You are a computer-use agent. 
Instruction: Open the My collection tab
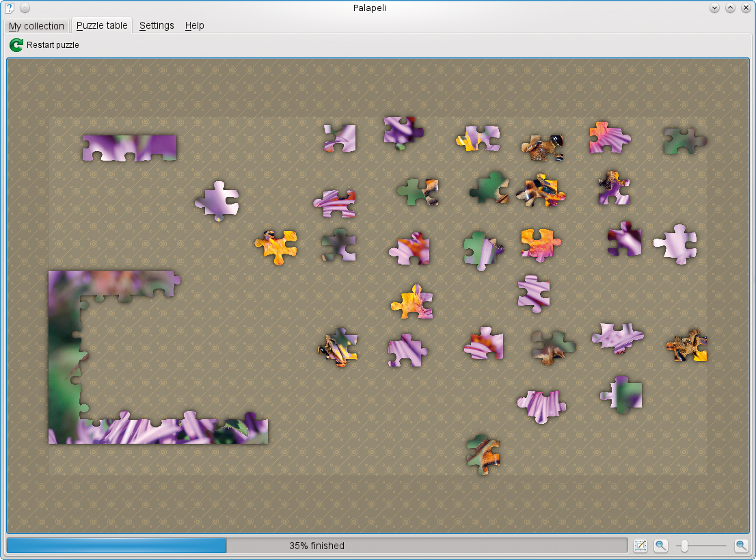(x=36, y=26)
